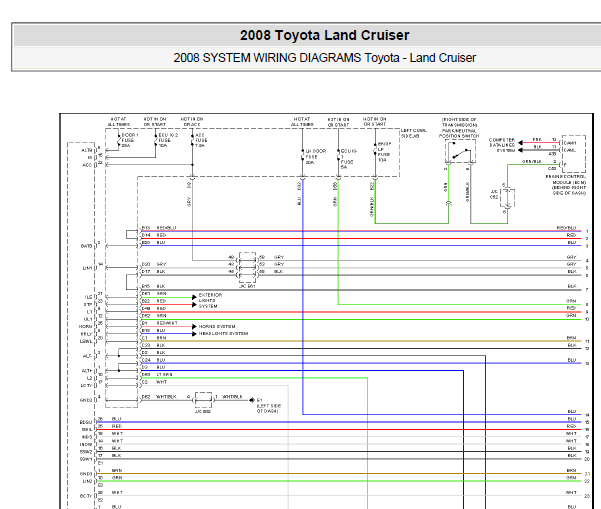Select the (LEFT SIDE OF DASH) ground note
The width and height of the screenshot is (601, 509).
click(269, 408)
